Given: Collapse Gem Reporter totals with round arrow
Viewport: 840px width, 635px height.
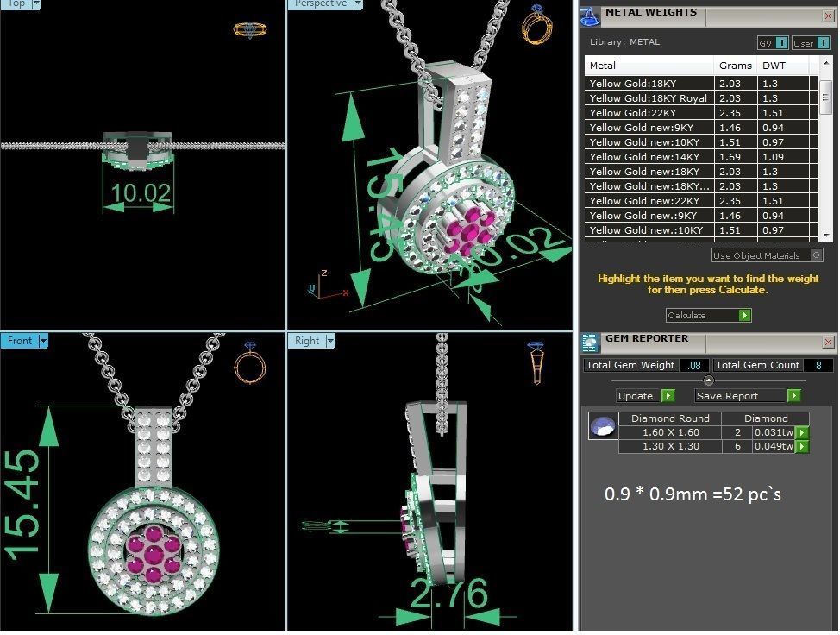Looking at the screenshot, I should (x=708, y=380).
